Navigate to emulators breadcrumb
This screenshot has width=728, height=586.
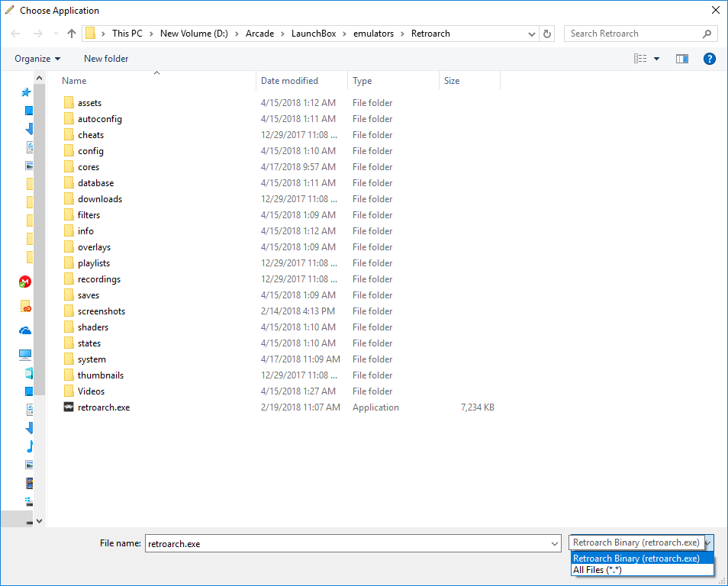pyautogui.click(x=373, y=34)
